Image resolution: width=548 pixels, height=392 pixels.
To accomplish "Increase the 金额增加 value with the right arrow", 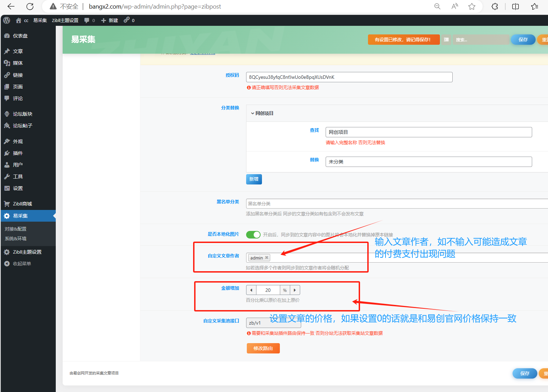I will tap(295, 290).
